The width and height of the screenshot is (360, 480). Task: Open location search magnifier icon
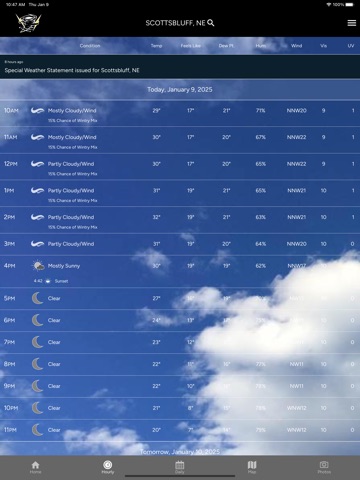pyautogui.click(x=211, y=23)
